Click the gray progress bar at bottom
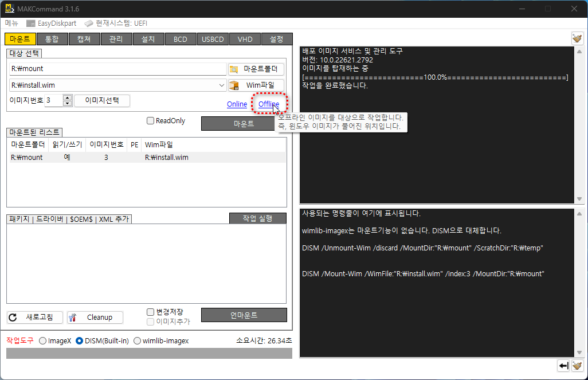Image resolution: width=588 pixels, height=380 pixels. (x=149, y=354)
